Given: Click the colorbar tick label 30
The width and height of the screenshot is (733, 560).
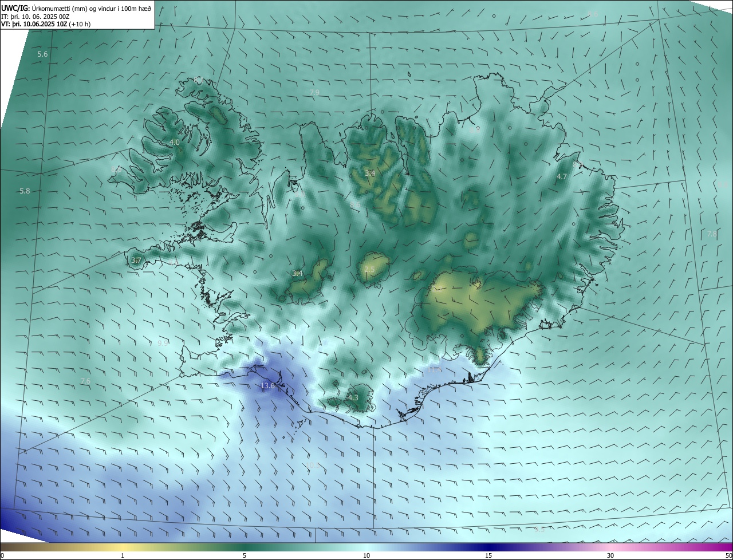Looking at the screenshot, I should [x=610, y=555].
